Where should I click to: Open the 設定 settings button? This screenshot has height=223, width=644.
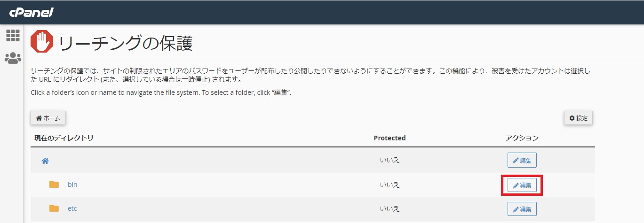pos(578,118)
